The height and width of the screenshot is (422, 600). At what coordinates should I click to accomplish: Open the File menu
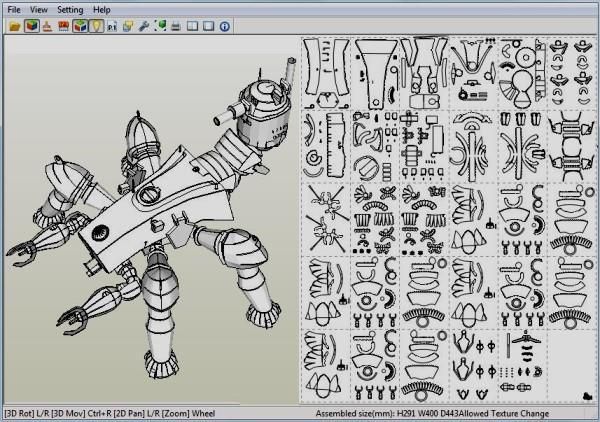click(x=14, y=10)
